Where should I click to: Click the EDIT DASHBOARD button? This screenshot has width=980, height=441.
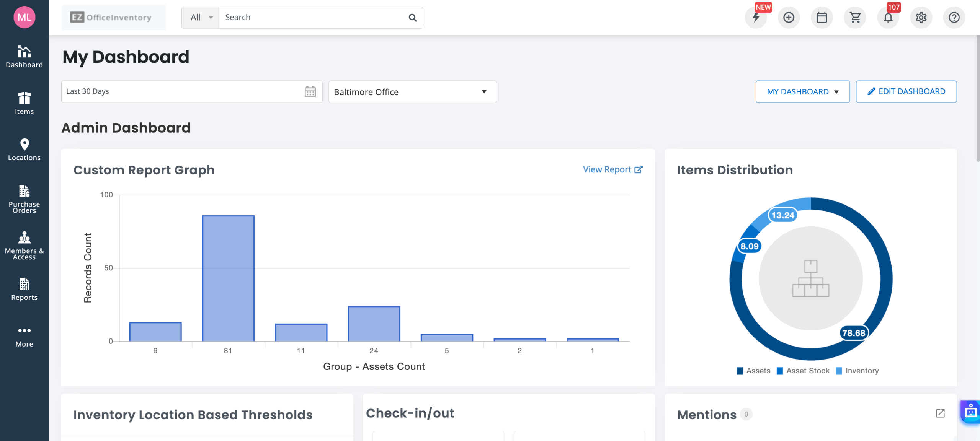coord(906,92)
